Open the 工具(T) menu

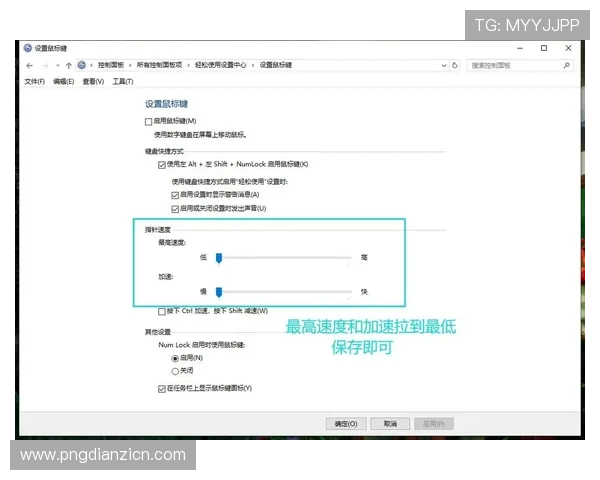(x=123, y=82)
